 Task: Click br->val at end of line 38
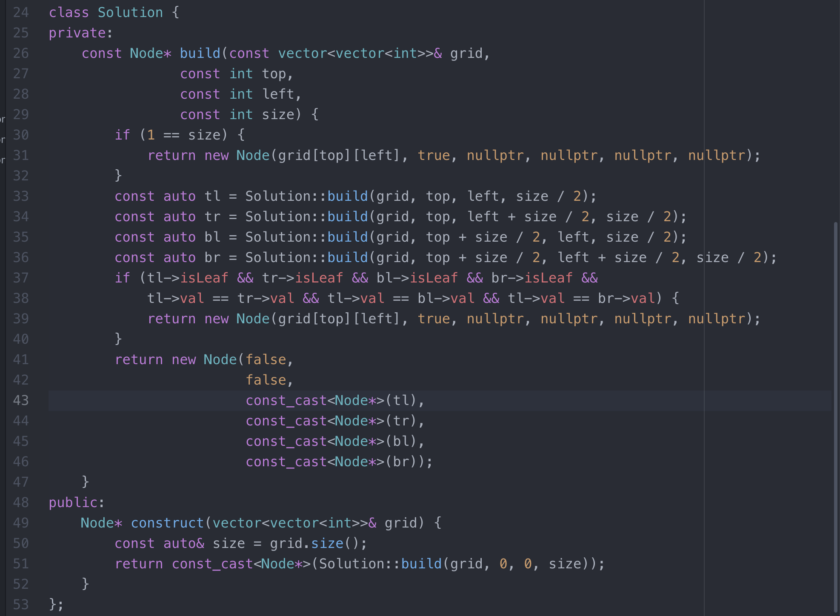[626, 298]
